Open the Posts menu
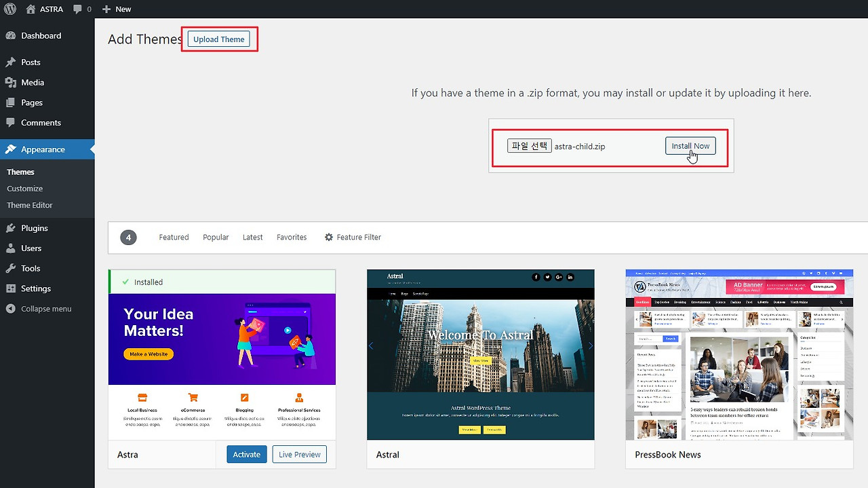 point(47,62)
